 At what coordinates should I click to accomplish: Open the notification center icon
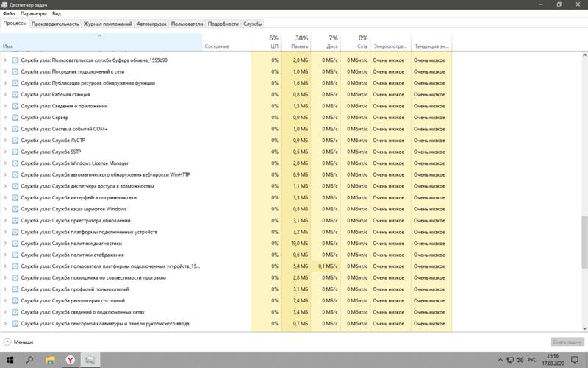576,360
